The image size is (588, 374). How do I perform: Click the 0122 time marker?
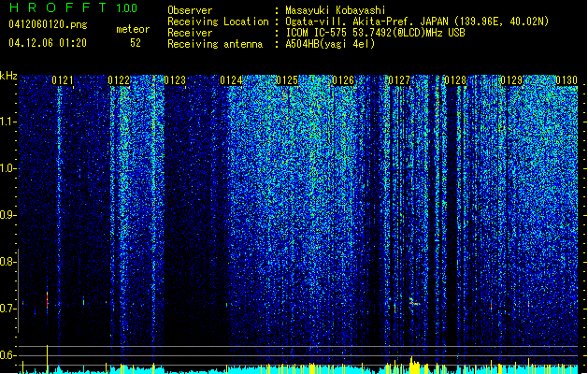point(119,80)
